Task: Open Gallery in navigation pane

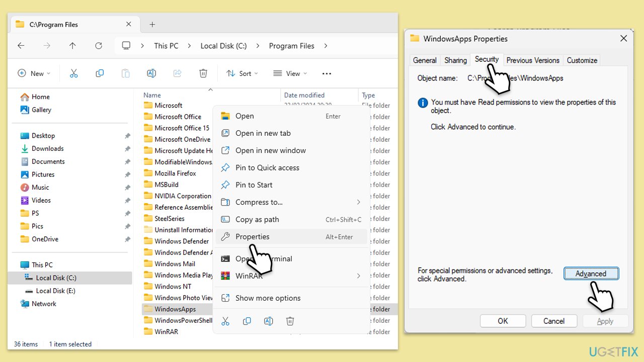Action: [36, 110]
